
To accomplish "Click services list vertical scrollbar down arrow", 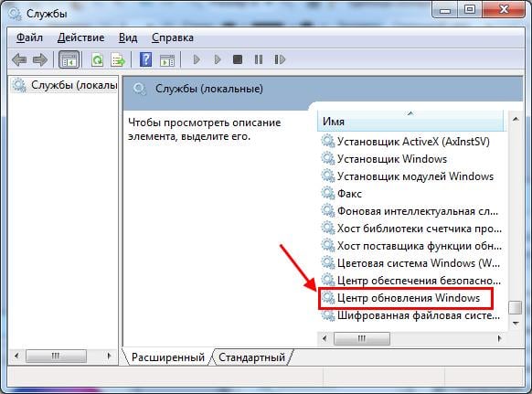I will 516,324.
